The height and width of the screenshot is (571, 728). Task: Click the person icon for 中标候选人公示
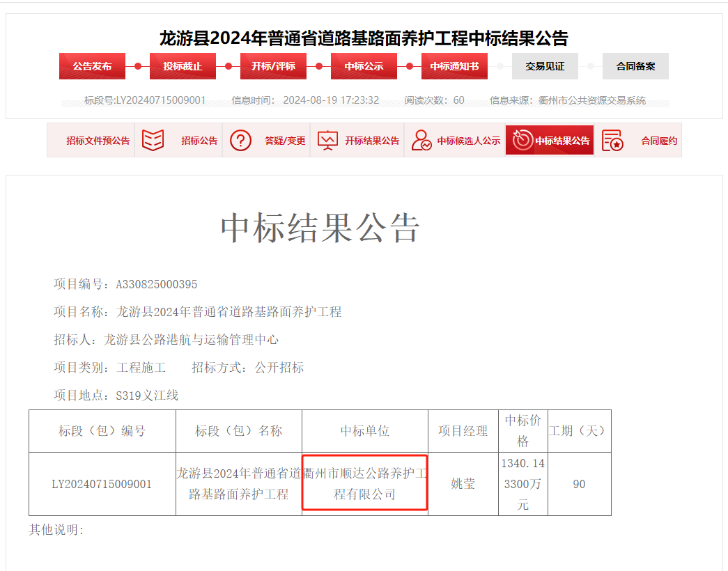[x=421, y=140]
